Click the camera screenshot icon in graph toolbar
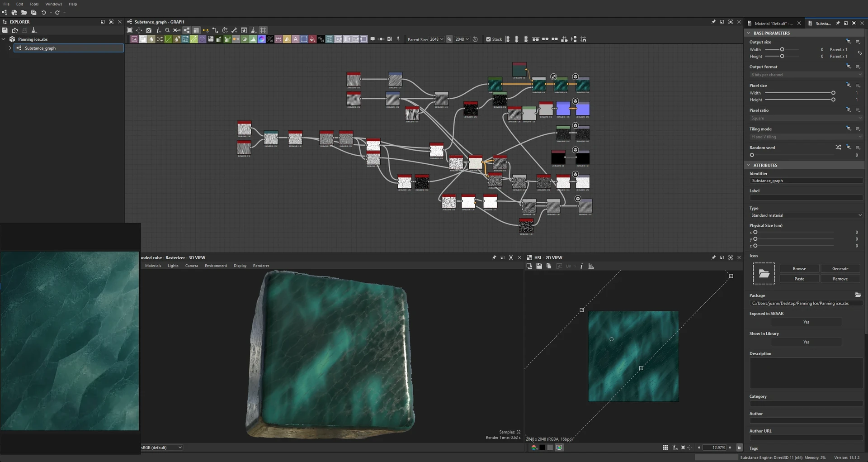The image size is (868, 462). (148, 30)
